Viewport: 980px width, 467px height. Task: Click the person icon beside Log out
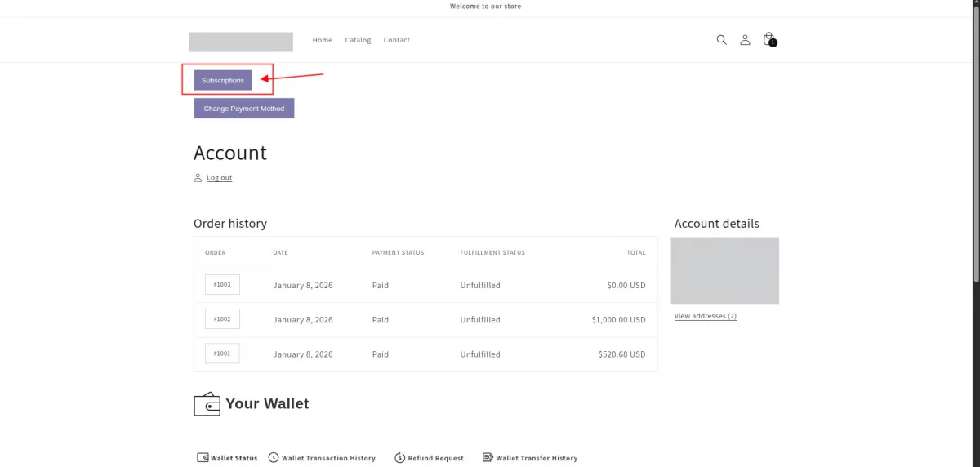click(198, 178)
